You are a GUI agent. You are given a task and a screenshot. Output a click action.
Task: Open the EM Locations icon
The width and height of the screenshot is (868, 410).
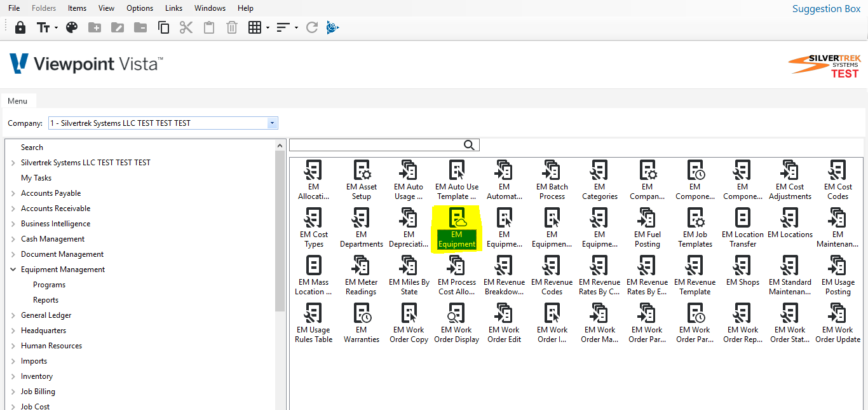[790, 224]
